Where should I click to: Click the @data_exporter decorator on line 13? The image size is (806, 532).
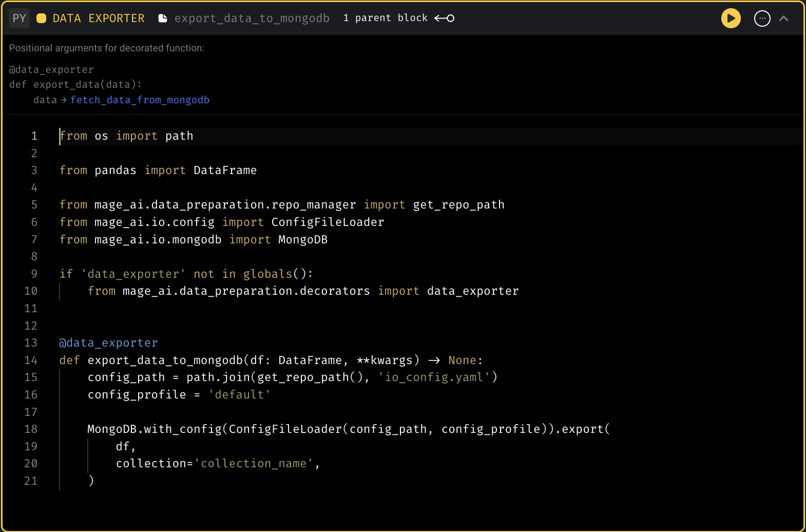click(108, 343)
